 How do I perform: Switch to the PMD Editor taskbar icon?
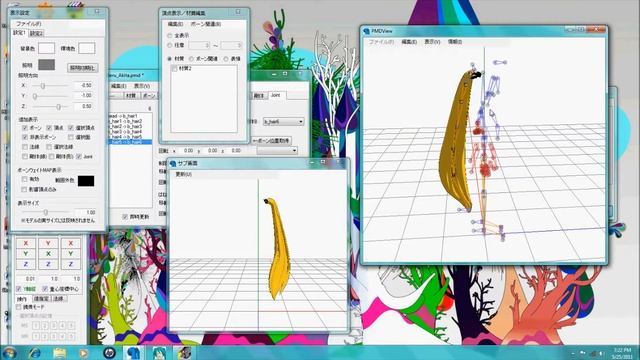133,353
